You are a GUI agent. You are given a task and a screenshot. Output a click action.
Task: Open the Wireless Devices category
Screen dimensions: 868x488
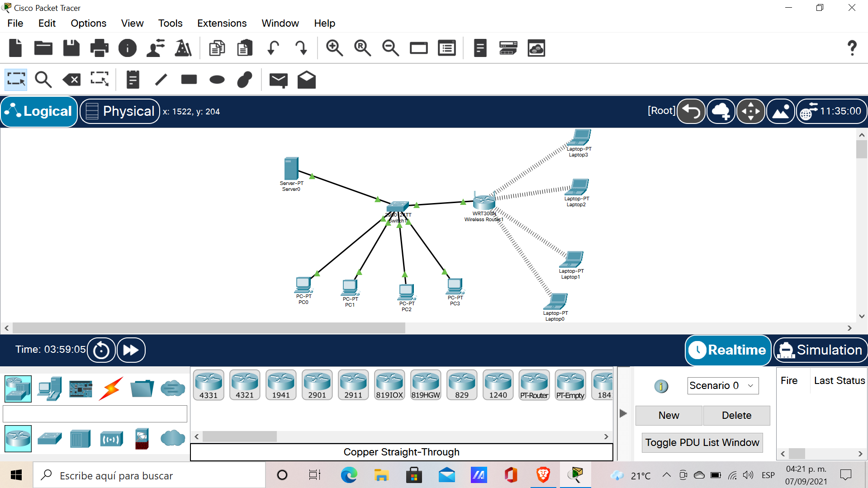tap(112, 438)
